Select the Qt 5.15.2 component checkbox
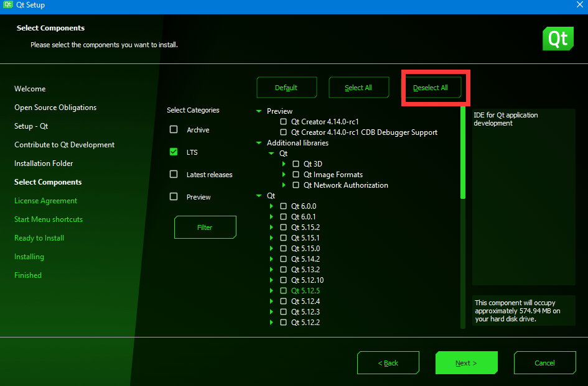588x386 pixels. pyautogui.click(x=284, y=227)
